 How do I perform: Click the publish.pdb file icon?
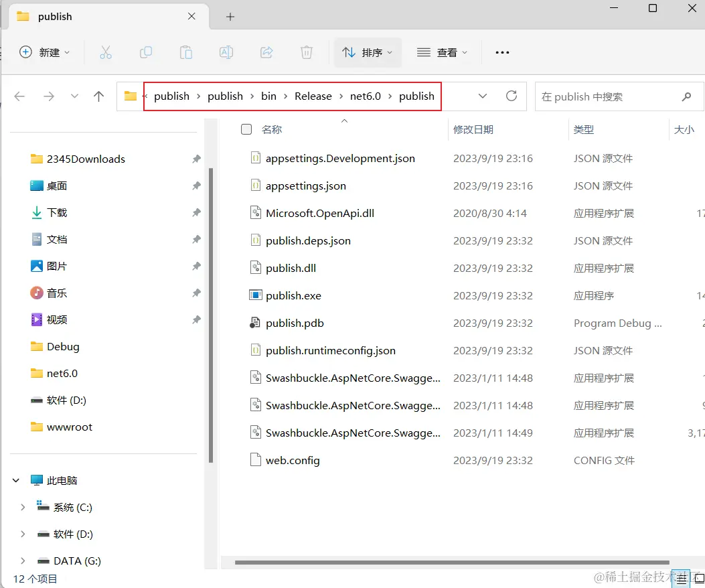(x=255, y=323)
